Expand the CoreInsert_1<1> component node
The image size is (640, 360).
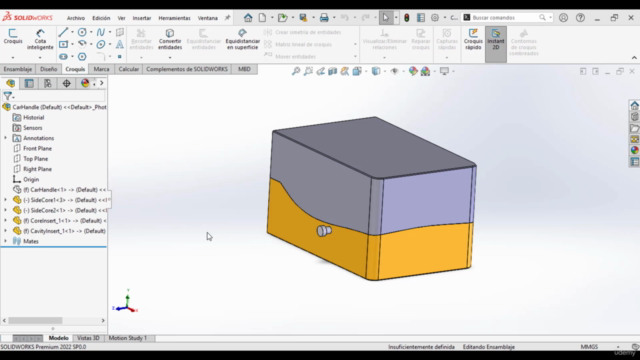(x=5, y=220)
